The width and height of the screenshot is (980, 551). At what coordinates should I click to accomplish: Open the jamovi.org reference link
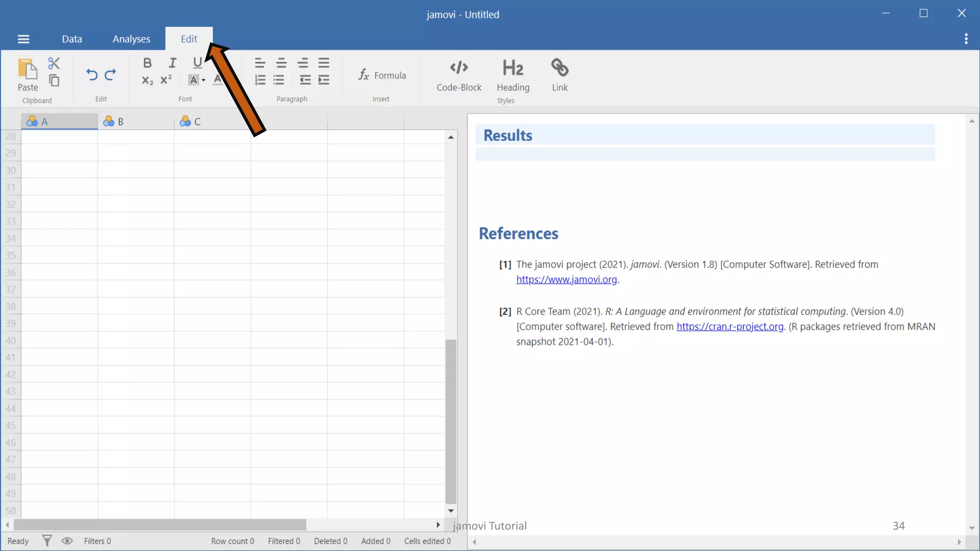click(x=566, y=280)
